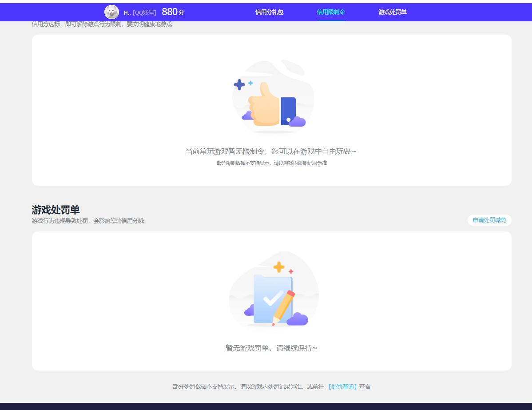The height and width of the screenshot is (410, 532).
Task: Switch to the 信用分礼包 tab
Action: pyautogui.click(x=269, y=12)
